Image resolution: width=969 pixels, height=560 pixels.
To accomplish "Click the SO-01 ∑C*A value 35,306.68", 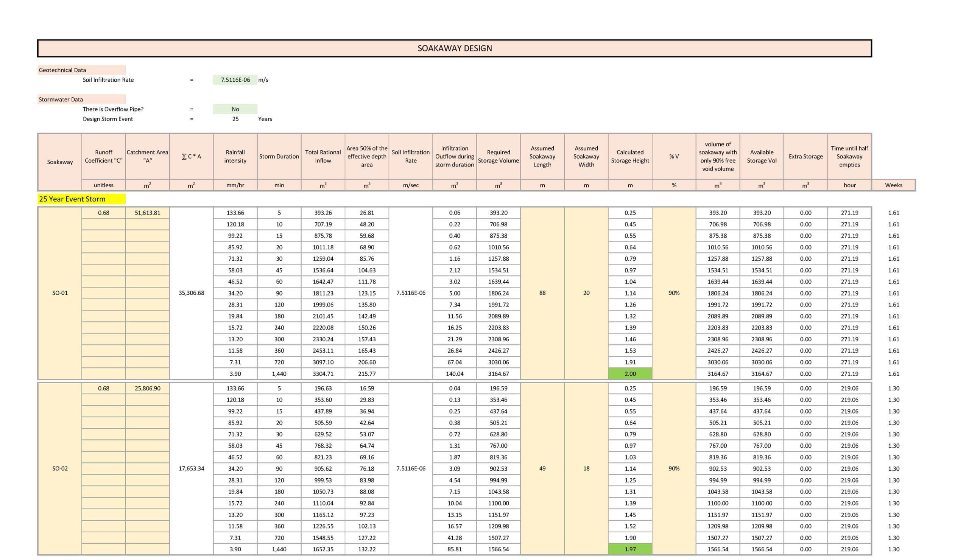I will [x=191, y=293].
